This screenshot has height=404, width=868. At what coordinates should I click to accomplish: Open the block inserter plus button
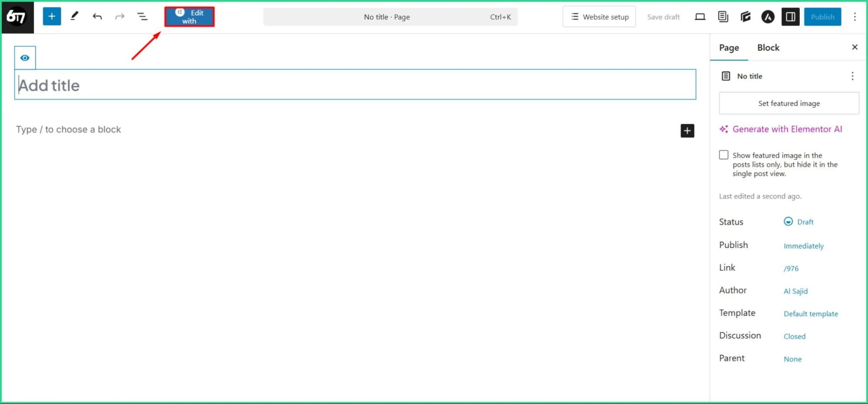click(52, 17)
